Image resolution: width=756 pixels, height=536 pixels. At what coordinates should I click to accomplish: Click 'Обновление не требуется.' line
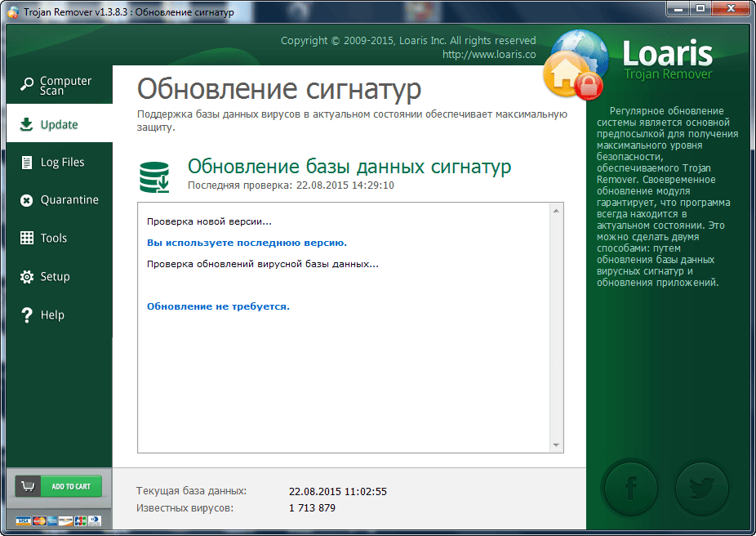[x=219, y=306]
